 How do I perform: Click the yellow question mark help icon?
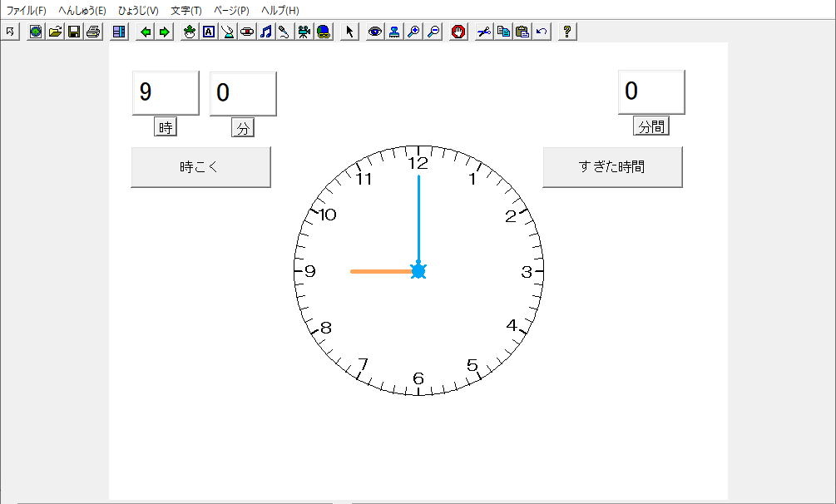pyautogui.click(x=567, y=32)
